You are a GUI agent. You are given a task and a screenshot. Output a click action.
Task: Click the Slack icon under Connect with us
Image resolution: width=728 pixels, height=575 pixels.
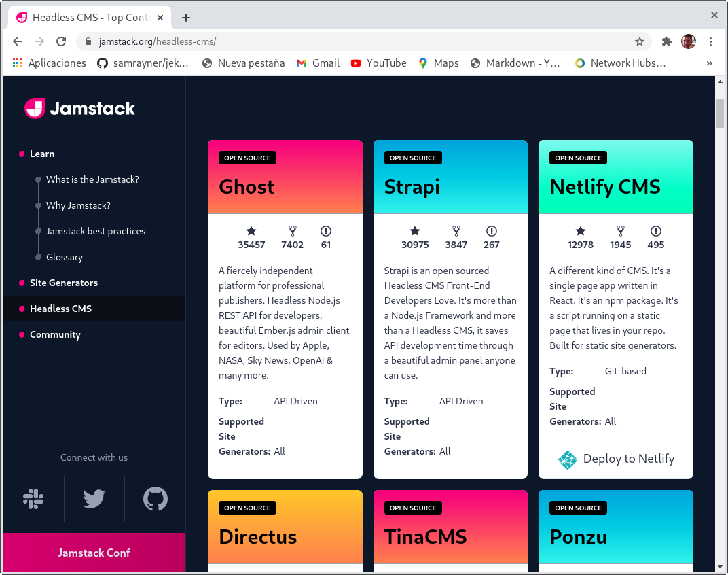pos(33,500)
